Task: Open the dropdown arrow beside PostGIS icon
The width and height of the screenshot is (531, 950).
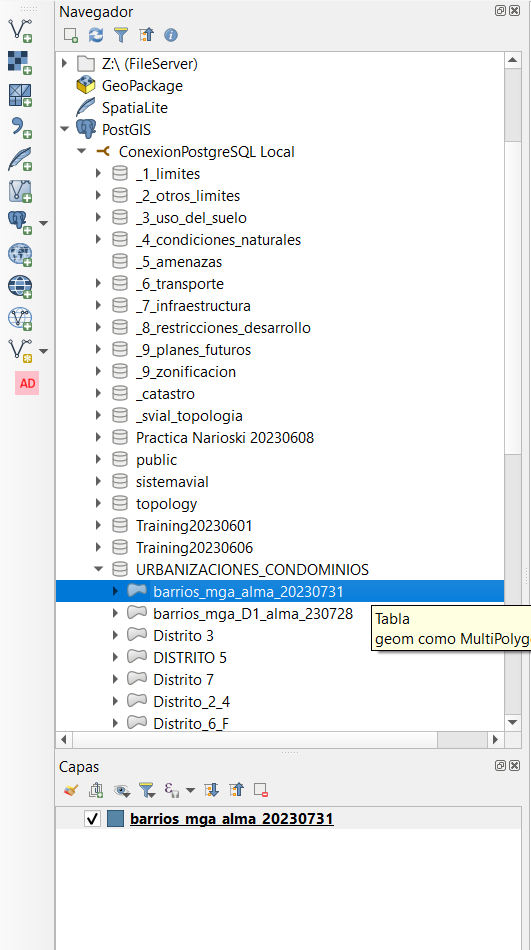Action: click(43, 223)
